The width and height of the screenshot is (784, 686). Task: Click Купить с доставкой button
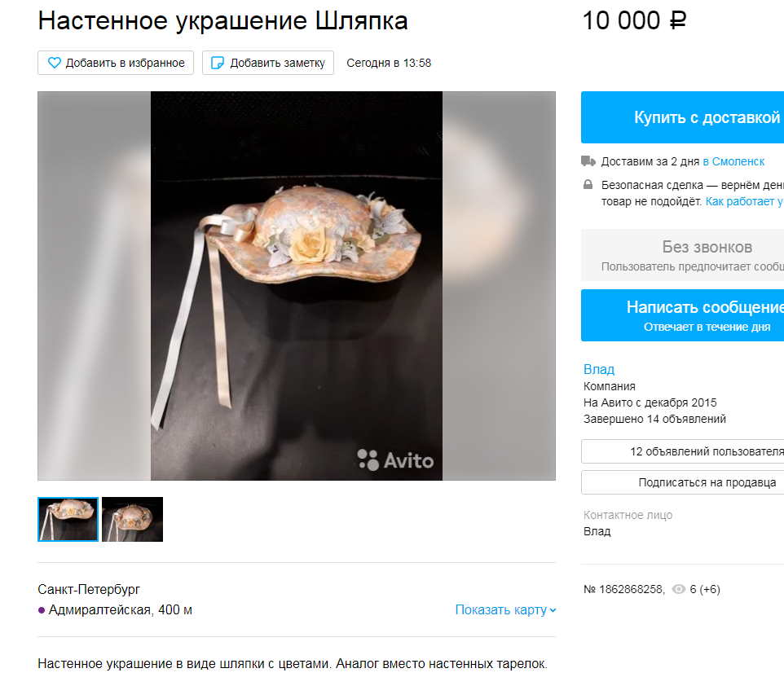point(682,117)
